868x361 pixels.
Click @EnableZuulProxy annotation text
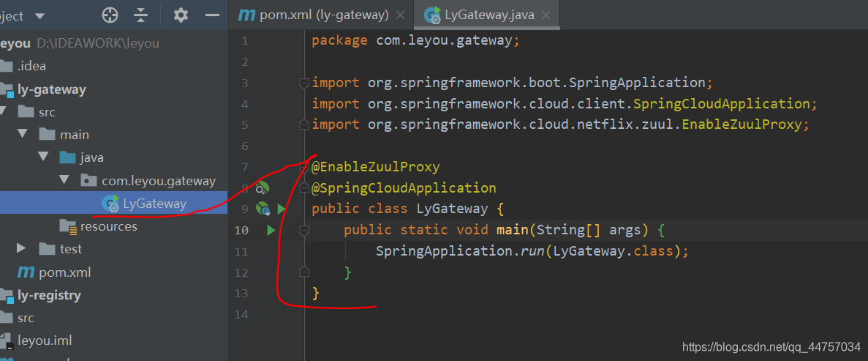[x=376, y=167]
